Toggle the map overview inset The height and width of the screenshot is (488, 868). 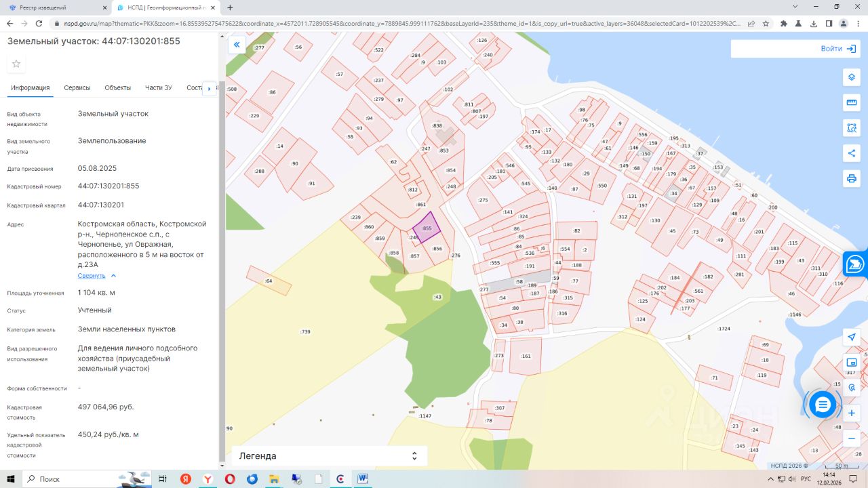tap(852, 363)
